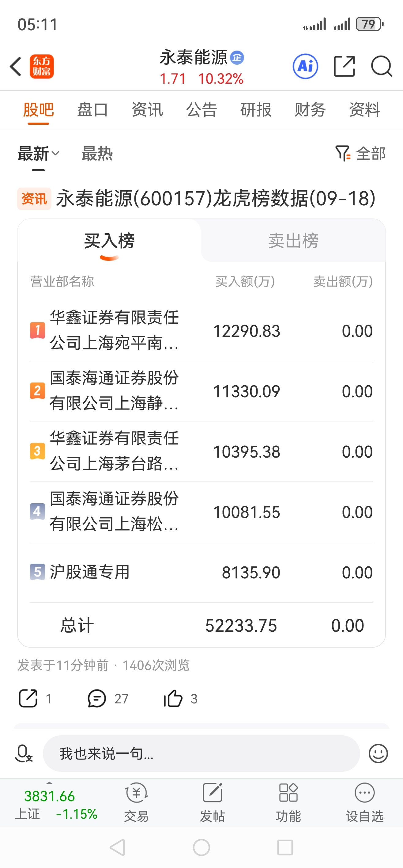Go to the 公告 announcements tab
Screen dimensions: 403x868
(201, 109)
